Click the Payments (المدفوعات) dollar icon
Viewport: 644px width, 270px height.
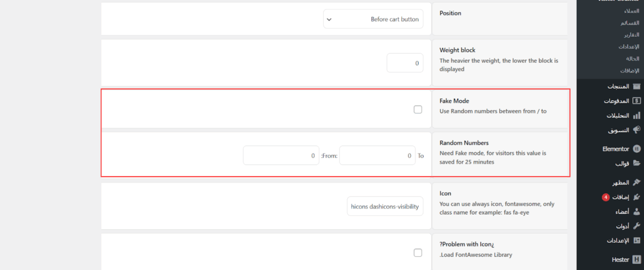pyautogui.click(x=636, y=101)
